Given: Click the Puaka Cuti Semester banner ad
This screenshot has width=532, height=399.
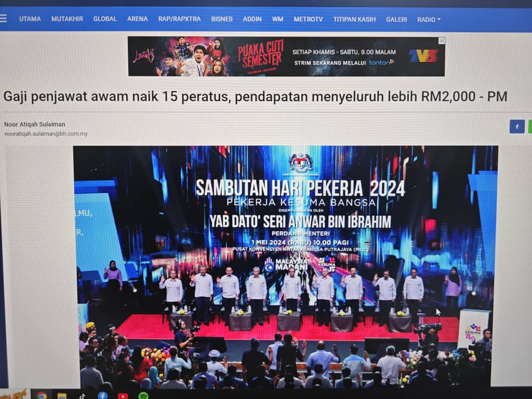Looking at the screenshot, I should coord(286,56).
